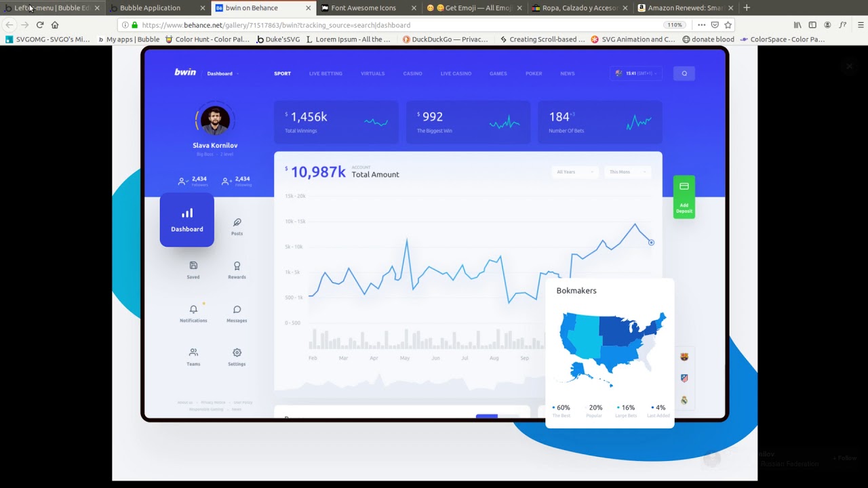
Task: Open the Firefox hamburger menu
Action: 861,25
